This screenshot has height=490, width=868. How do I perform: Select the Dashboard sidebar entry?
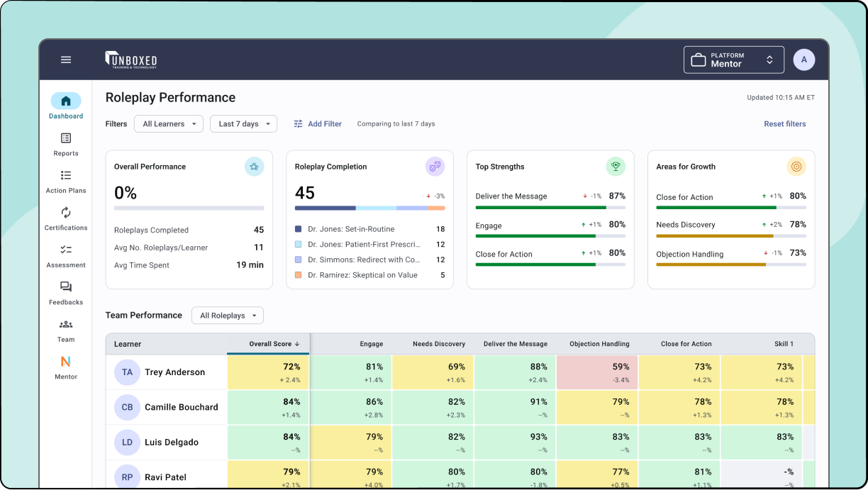(65, 106)
